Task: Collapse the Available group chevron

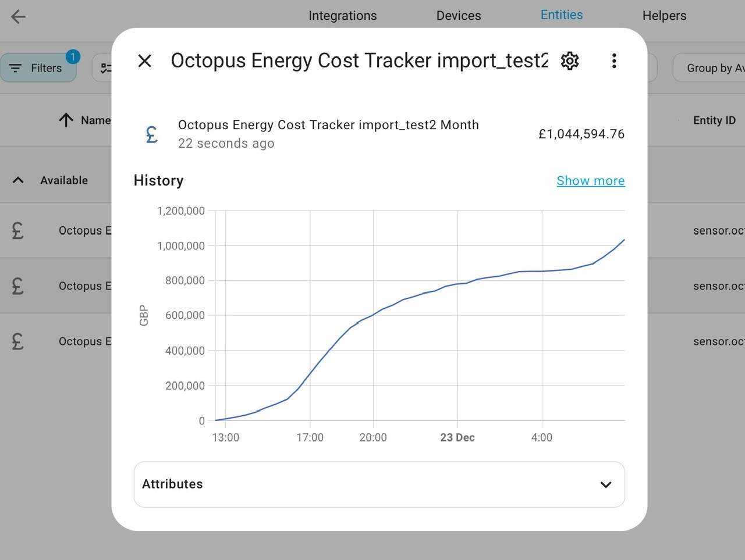Action: [x=18, y=180]
